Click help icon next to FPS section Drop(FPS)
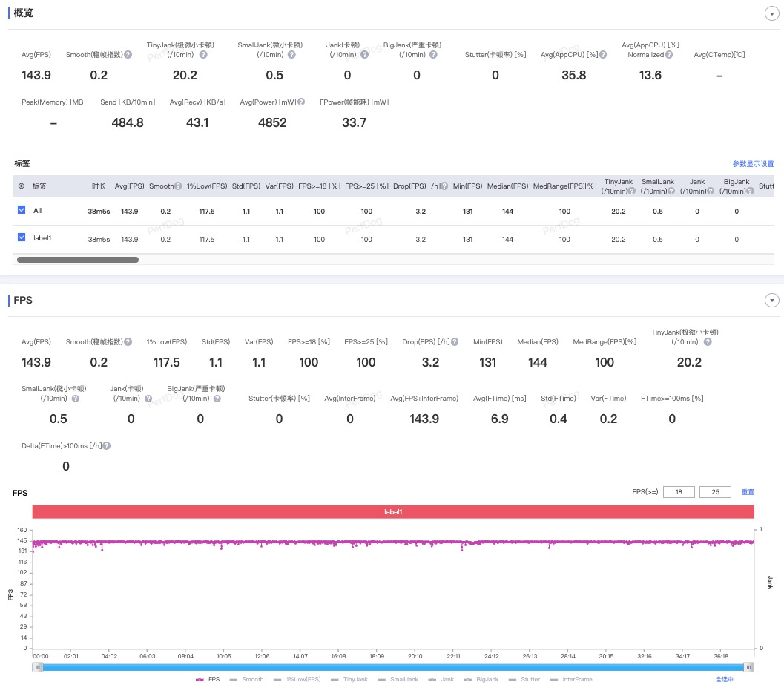This screenshot has width=784, height=685. [455, 342]
